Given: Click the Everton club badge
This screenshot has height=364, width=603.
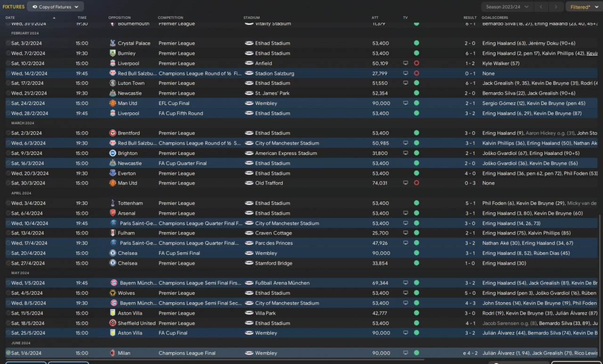Looking at the screenshot, I should point(113,173).
